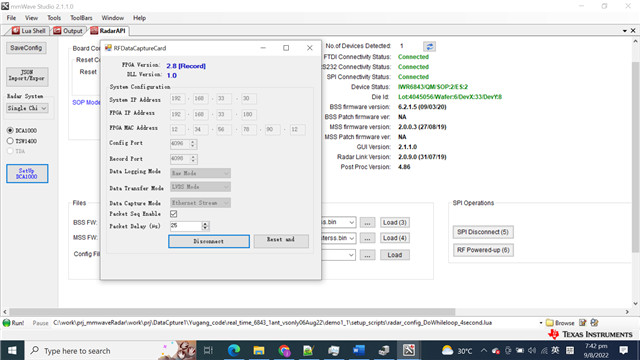Click the SPI Disconnect (5) button
Screen dimensions: 640x360
click(x=483, y=232)
